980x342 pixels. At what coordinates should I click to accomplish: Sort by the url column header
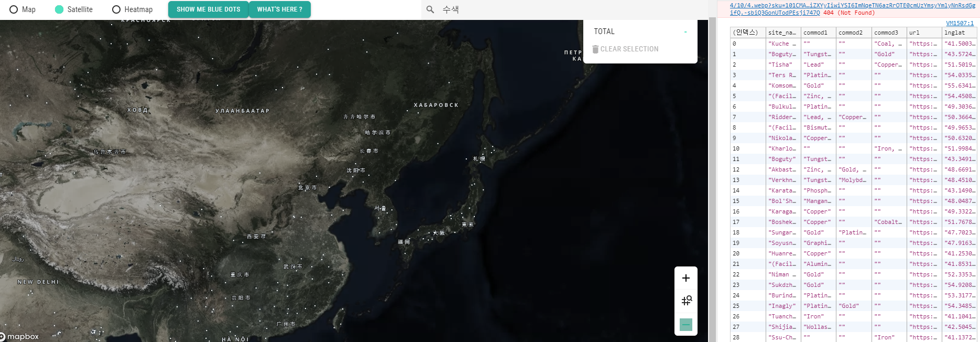[923, 33]
